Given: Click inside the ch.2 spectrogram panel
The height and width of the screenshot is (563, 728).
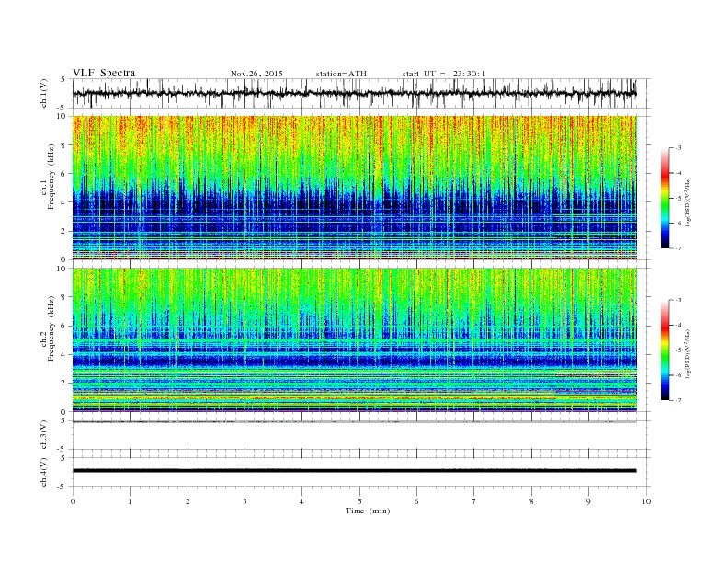Looking at the screenshot, I should click(355, 339).
